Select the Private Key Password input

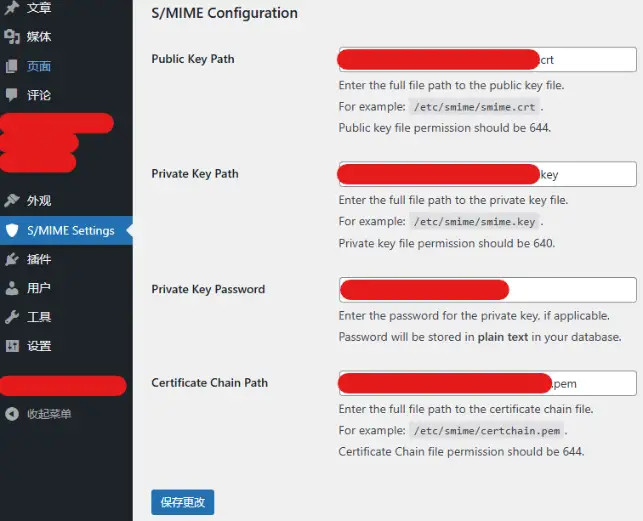coord(488,290)
